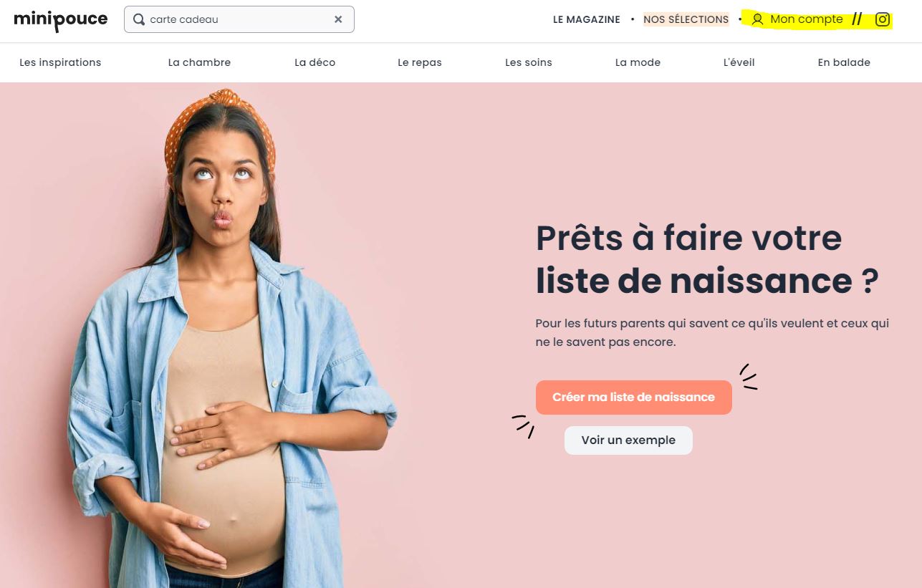The image size is (922, 588).
Task: Click the user account icon
Action: [757, 19]
